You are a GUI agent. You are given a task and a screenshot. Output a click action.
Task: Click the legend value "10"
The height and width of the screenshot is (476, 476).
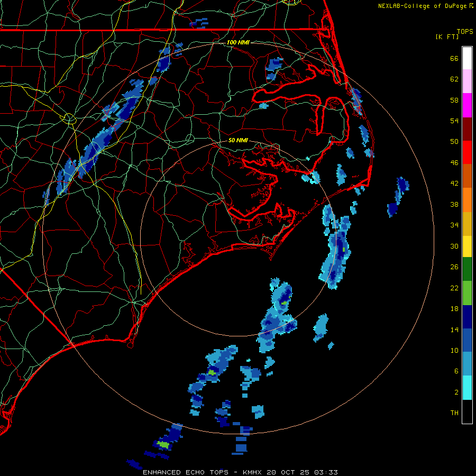[x=454, y=350]
